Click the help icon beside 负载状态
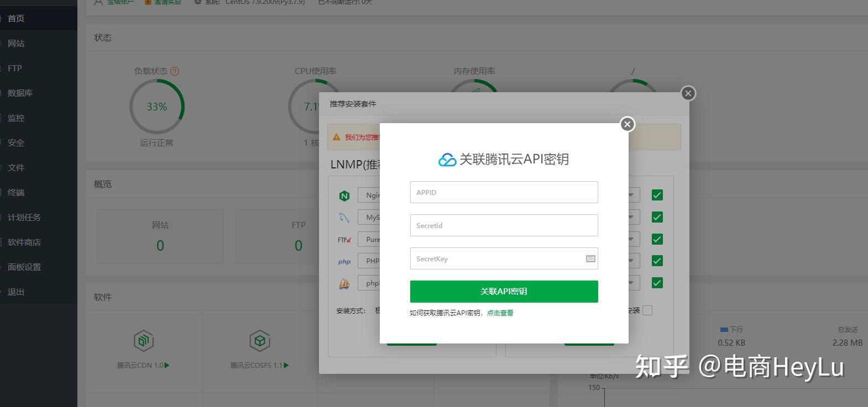This screenshot has width=868, height=407. point(175,71)
